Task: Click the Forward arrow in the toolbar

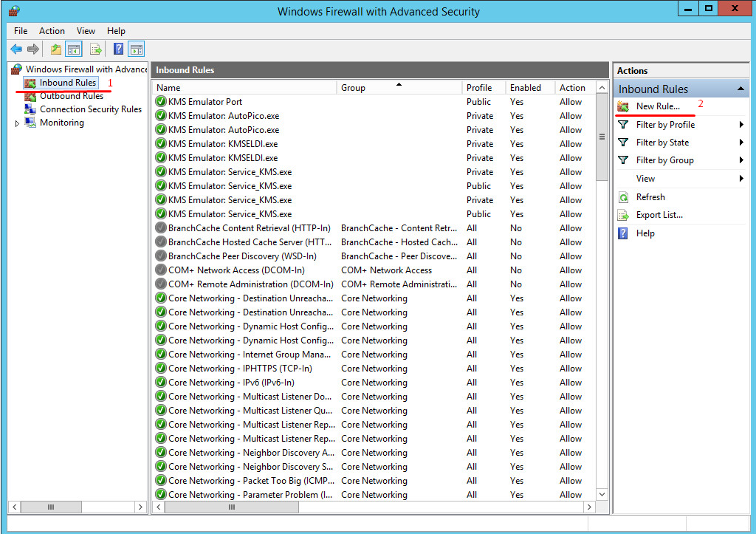Action: [33, 49]
